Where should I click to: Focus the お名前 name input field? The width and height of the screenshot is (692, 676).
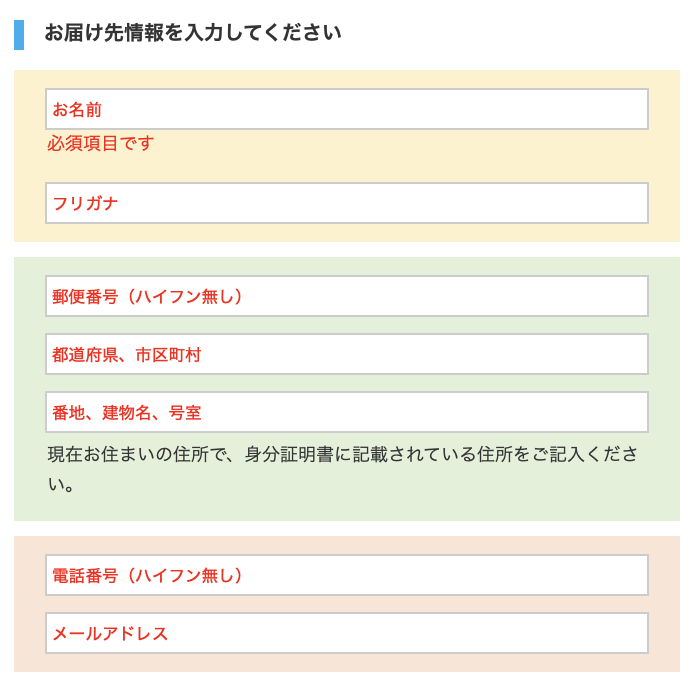click(x=347, y=109)
